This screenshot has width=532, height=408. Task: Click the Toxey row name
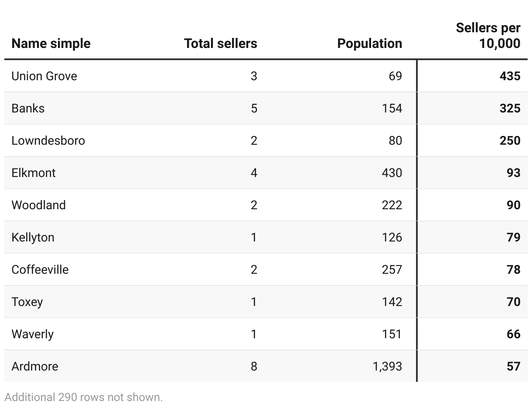[27, 302]
